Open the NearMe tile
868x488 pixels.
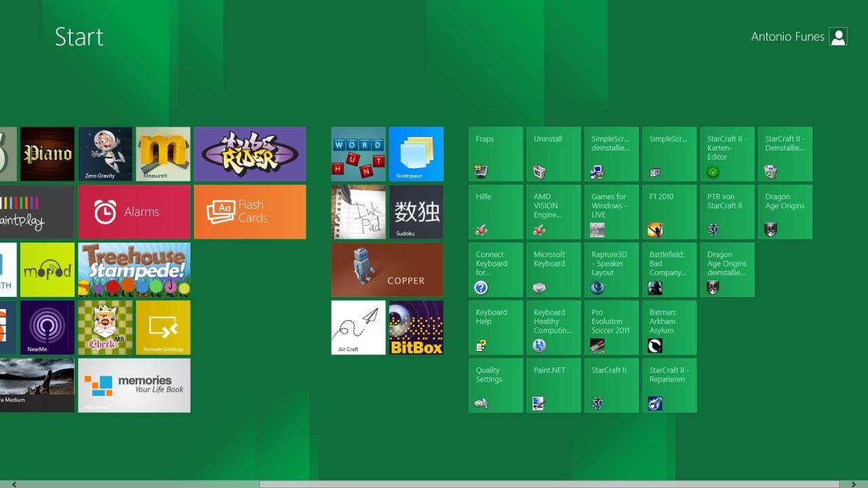coord(47,327)
